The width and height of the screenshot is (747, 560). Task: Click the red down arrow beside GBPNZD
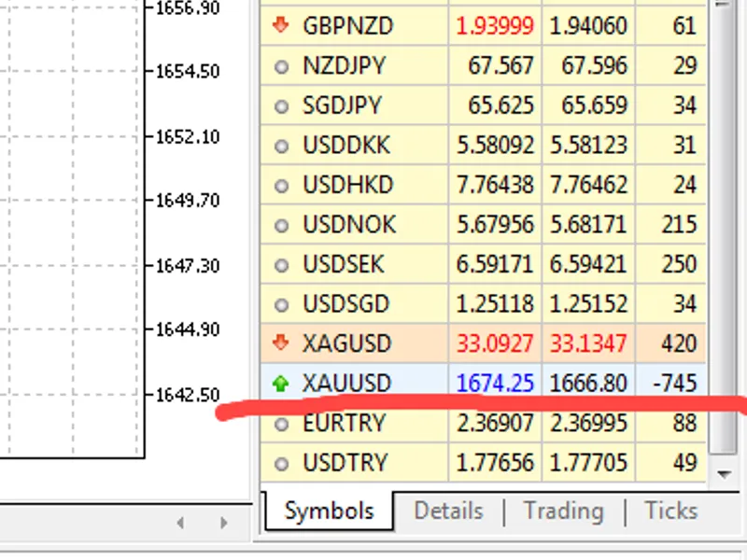[x=281, y=25]
